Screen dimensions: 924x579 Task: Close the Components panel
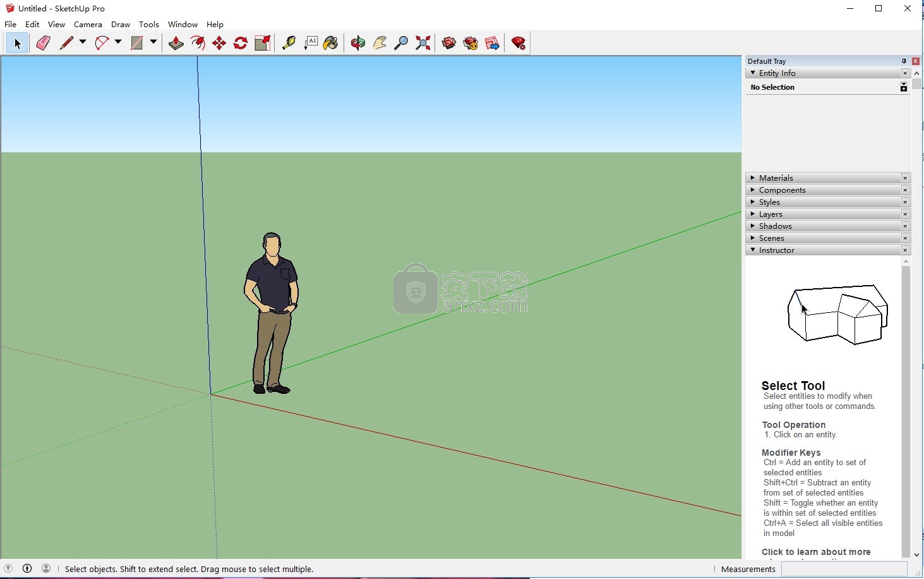pyautogui.click(x=905, y=190)
